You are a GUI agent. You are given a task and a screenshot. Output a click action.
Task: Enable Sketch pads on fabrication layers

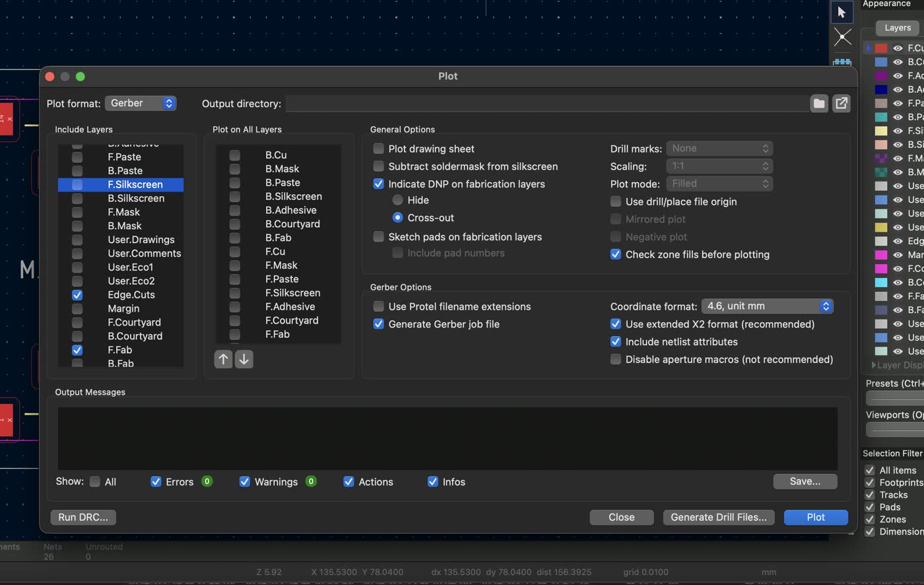(x=378, y=236)
